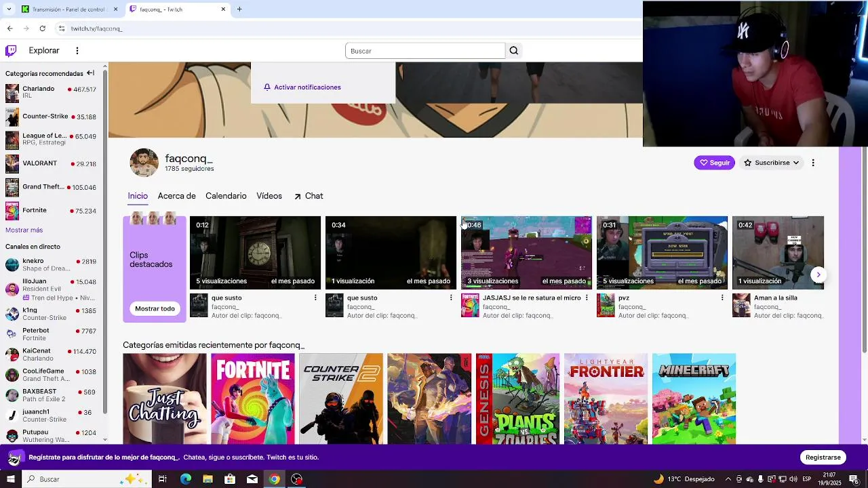Open the Mail app from the taskbar

(252, 479)
